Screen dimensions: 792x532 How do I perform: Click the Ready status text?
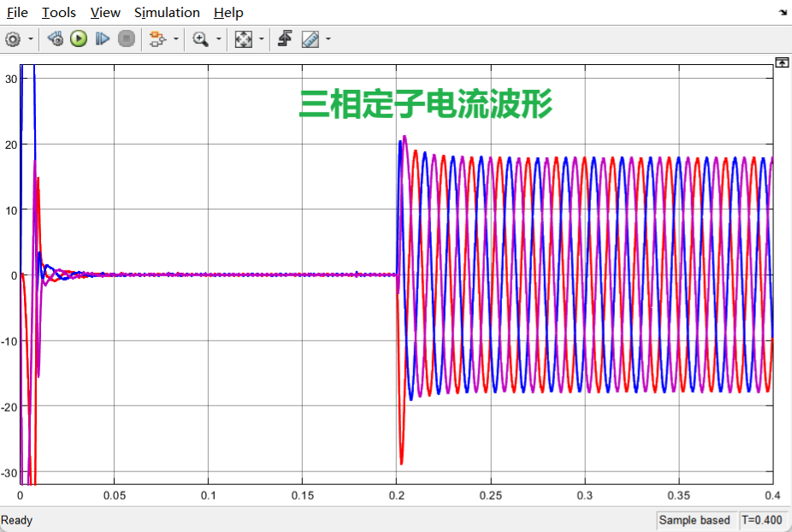click(16, 520)
